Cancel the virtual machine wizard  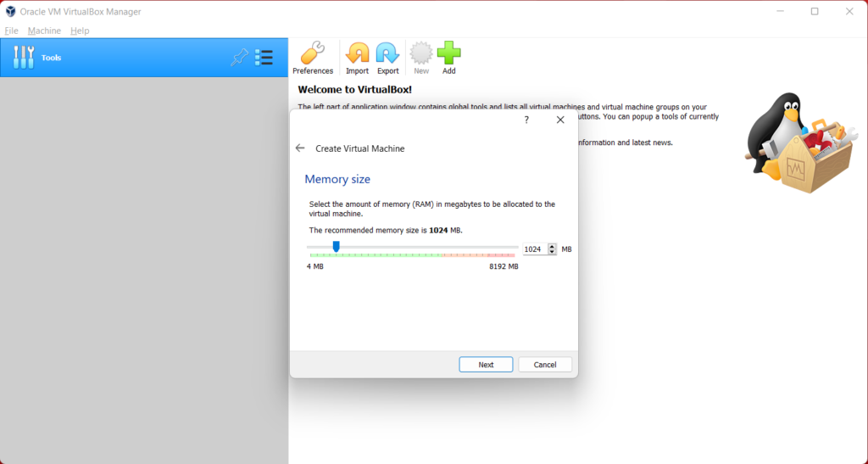point(545,365)
